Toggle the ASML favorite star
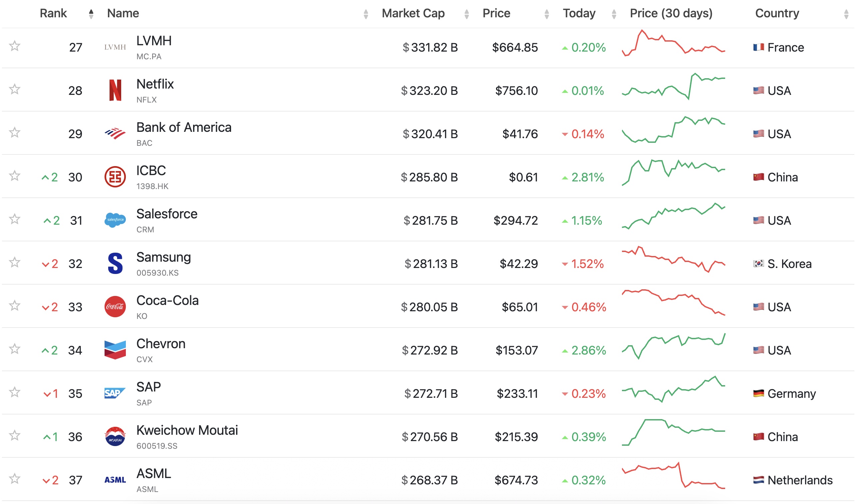857x504 pixels. point(15,479)
